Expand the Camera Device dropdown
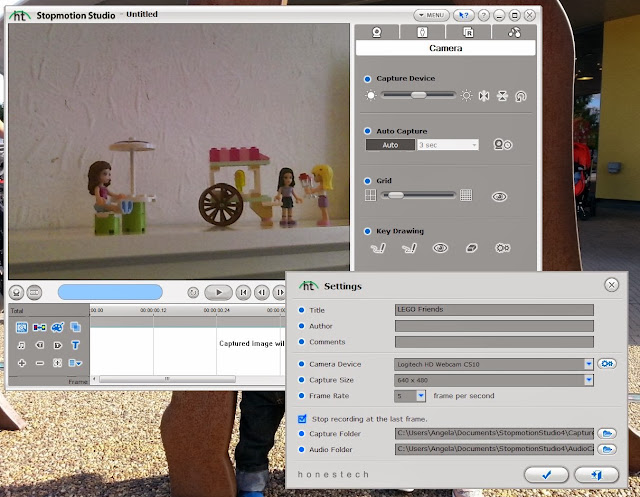This screenshot has height=497, width=640. [x=588, y=364]
